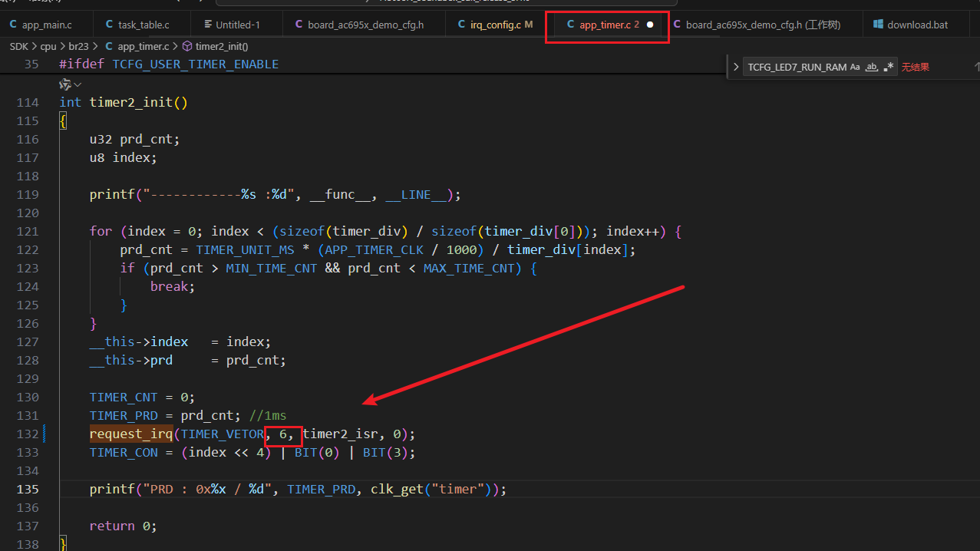This screenshot has height=551, width=980.
Task: Expand the replace row in the find widget
Action: [x=736, y=67]
